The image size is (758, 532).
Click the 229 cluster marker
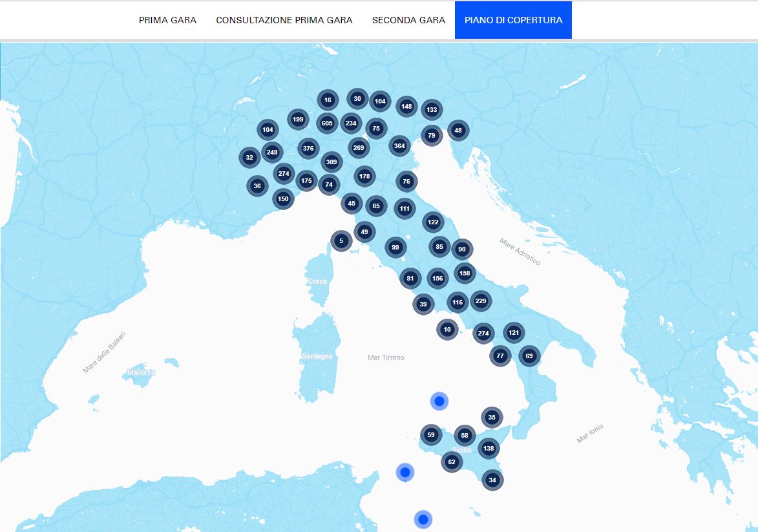point(481,301)
